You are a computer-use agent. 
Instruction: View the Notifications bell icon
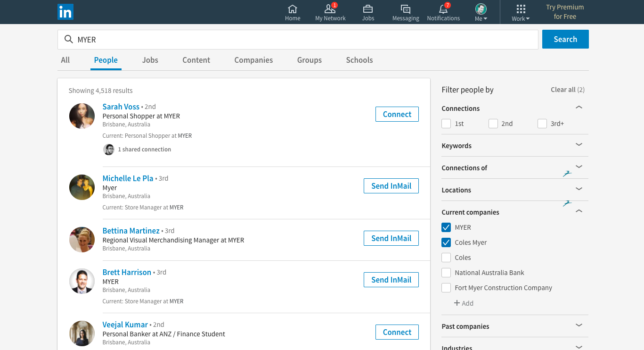tap(443, 9)
